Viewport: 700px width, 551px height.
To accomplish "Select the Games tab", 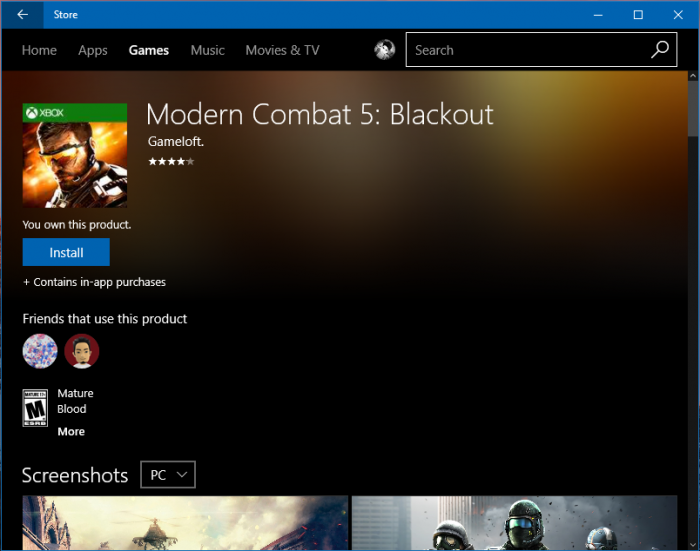I will tap(149, 50).
